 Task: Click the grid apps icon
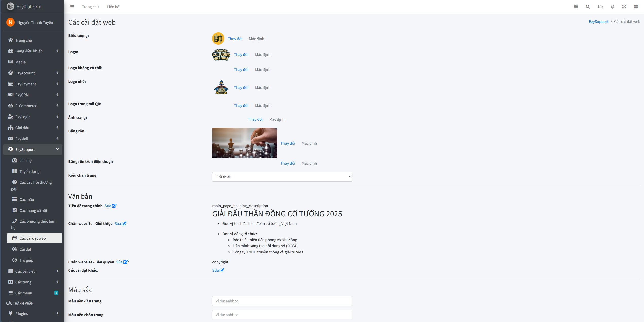(x=636, y=7)
